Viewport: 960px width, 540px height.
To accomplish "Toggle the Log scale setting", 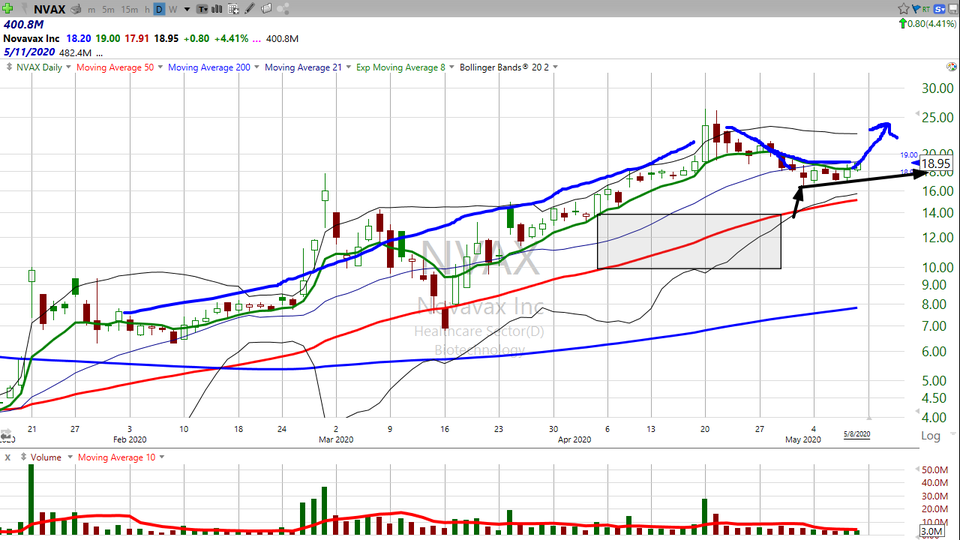I will 929,437.
